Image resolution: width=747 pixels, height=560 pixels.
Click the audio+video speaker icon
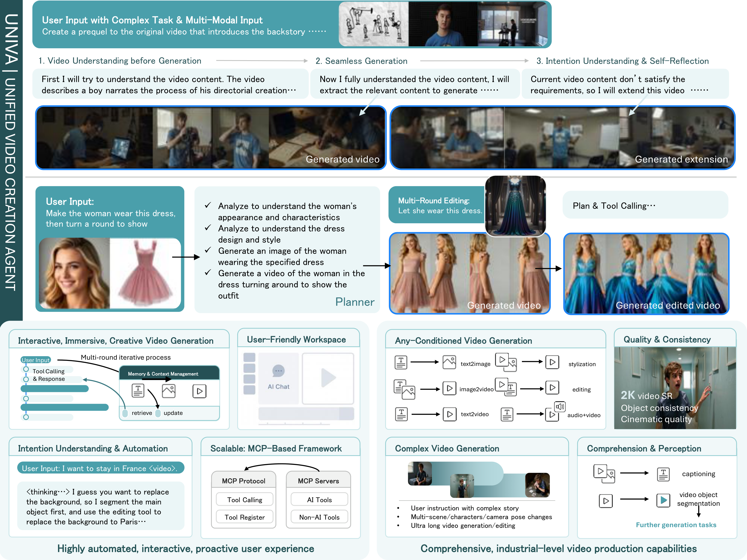(x=560, y=406)
